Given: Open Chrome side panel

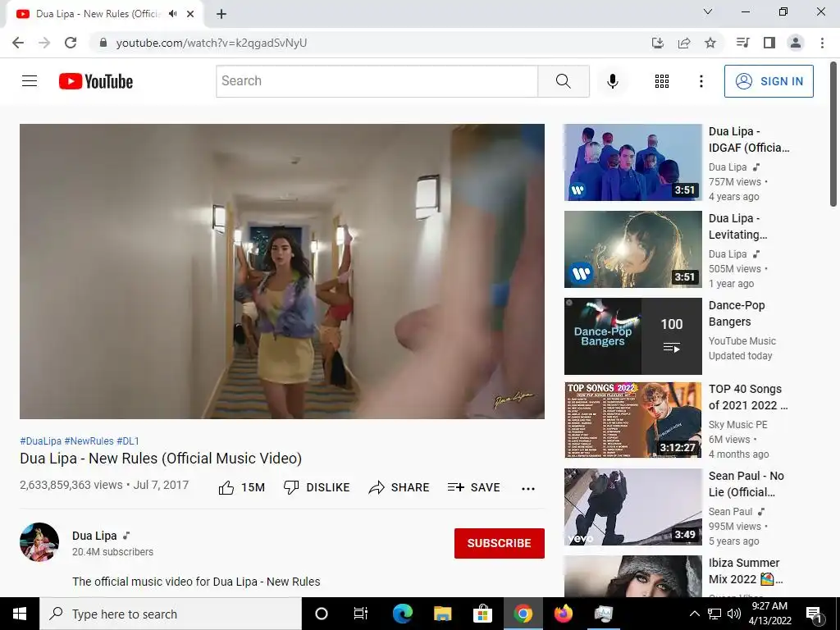Looking at the screenshot, I should 769,43.
